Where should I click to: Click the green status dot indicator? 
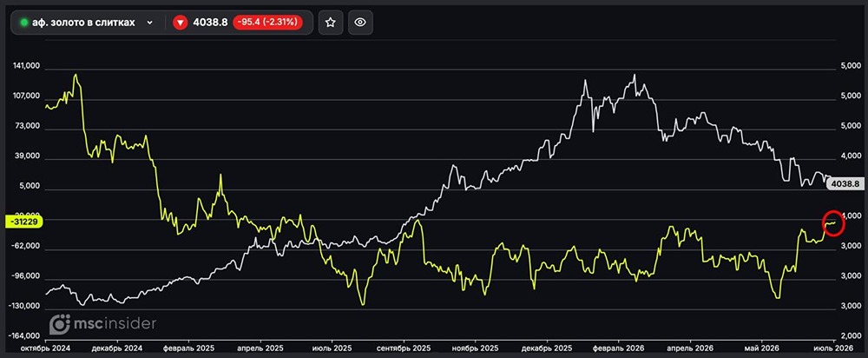(23, 23)
